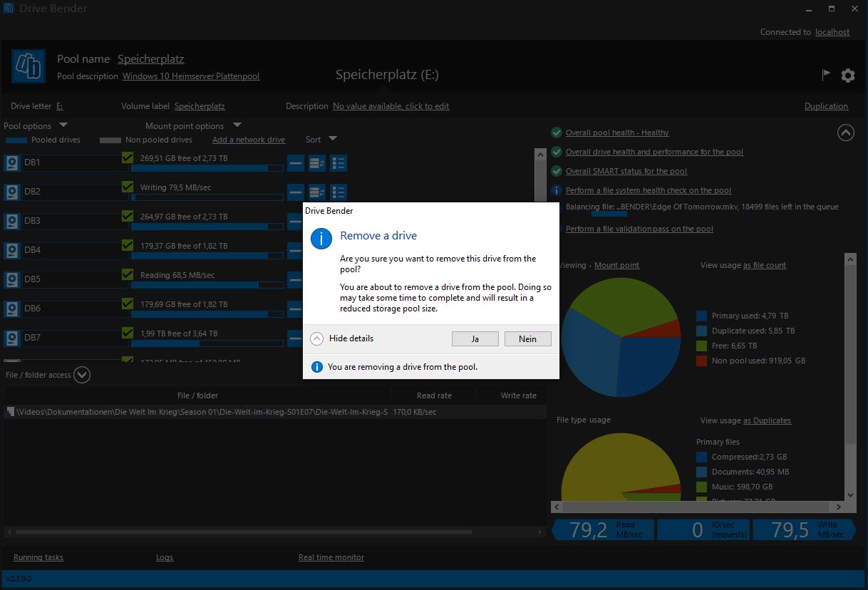Click the green check beside Overall pool health

click(557, 133)
